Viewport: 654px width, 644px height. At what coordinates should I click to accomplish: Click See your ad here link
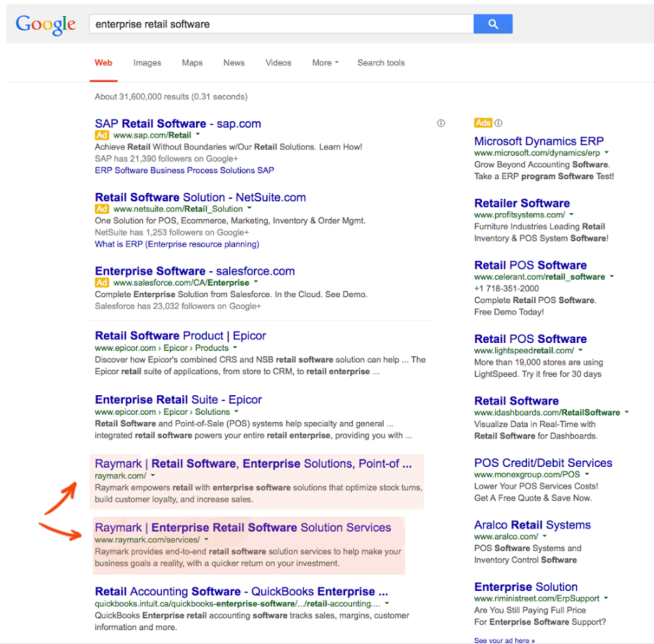[x=505, y=640]
